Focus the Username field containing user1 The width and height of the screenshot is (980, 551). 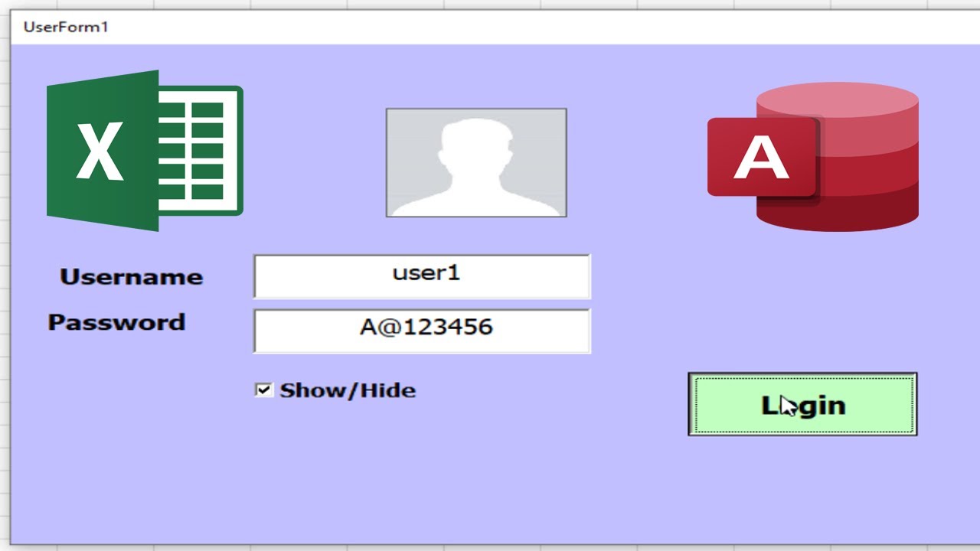tap(422, 276)
